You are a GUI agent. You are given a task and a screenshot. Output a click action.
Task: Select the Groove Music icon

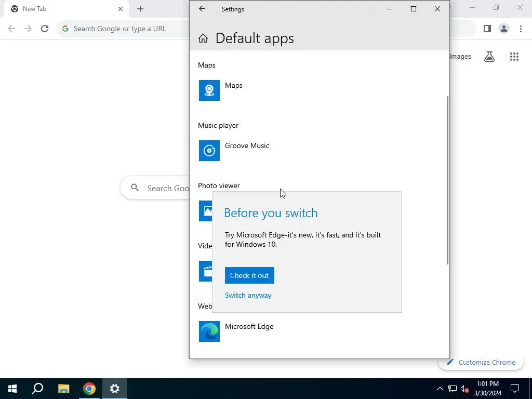[x=209, y=151]
